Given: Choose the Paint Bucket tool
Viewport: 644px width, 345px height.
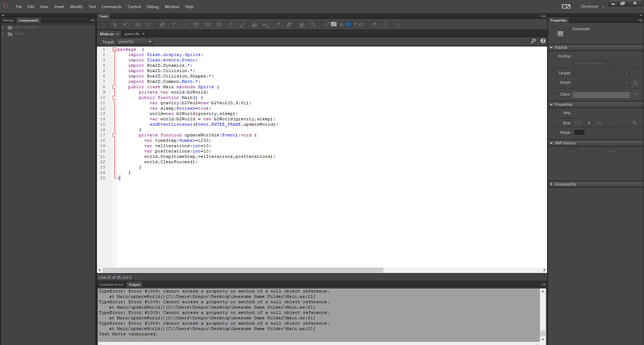Looking at the screenshot, I should (x=255, y=25).
